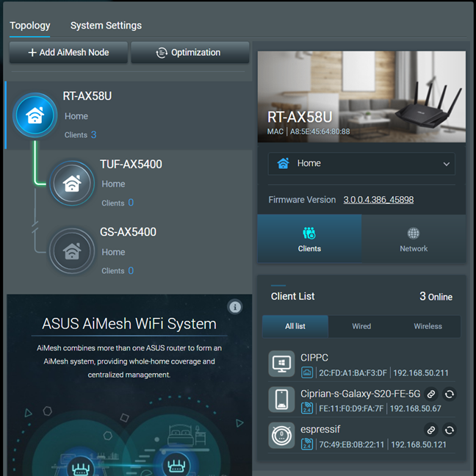Image resolution: width=476 pixels, height=476 pixels.
Task: Click the RT-AX58U name in topology
Action: coord(87,96)
